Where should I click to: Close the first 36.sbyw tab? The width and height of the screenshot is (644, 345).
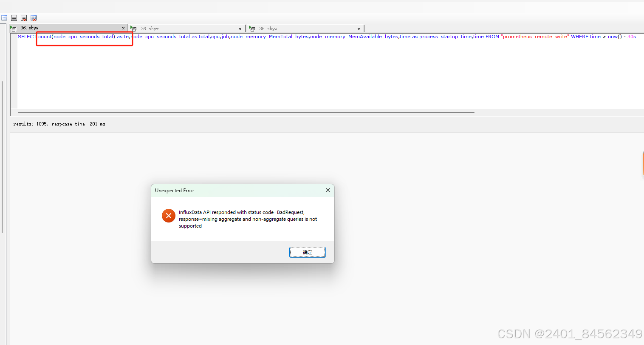coord(124,29)
